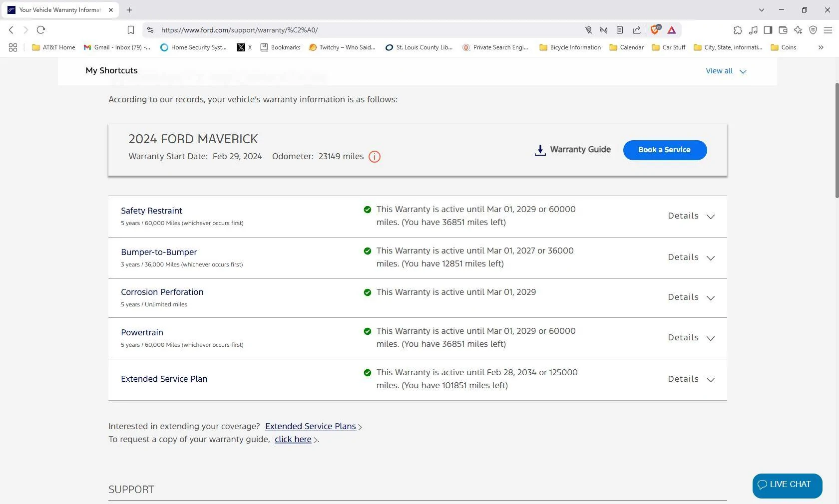
Task: Open the AT&T Home bookmark folder
Action: coord(53,47)
